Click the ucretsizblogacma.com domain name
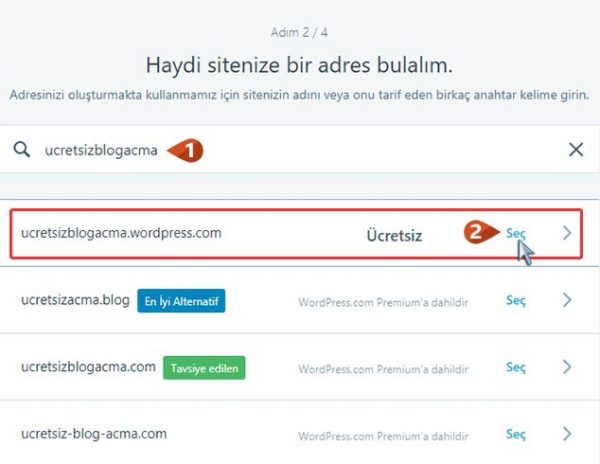The width and height of the screenshot is (600, 464). click(x=88, y=367)
